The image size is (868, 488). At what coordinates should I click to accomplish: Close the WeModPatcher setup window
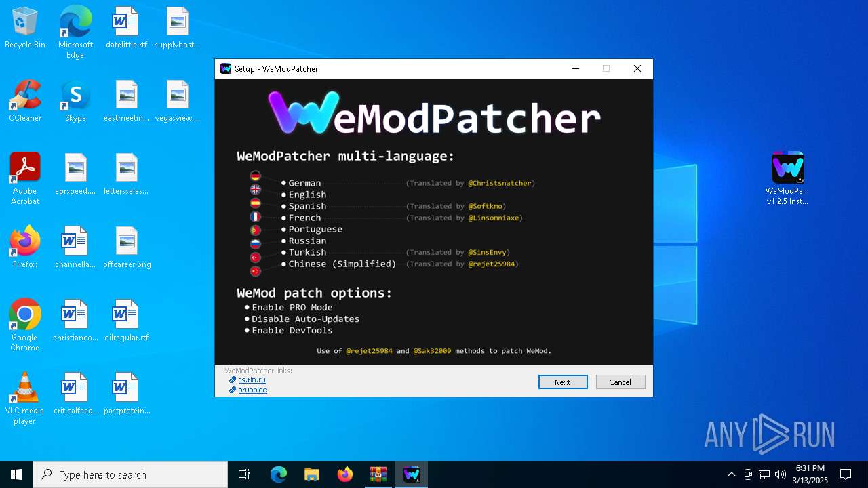pos(637,68)
